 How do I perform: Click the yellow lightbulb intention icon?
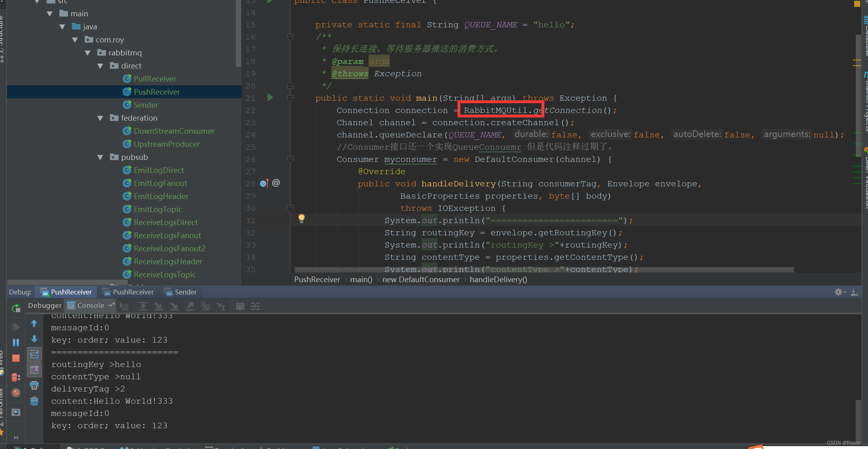click(x=302, y=218)
